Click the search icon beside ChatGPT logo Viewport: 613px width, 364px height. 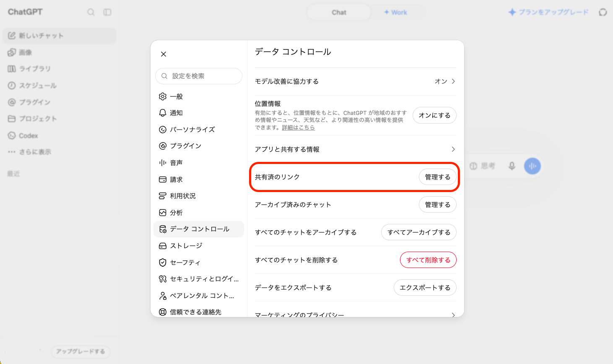point(91,12)
